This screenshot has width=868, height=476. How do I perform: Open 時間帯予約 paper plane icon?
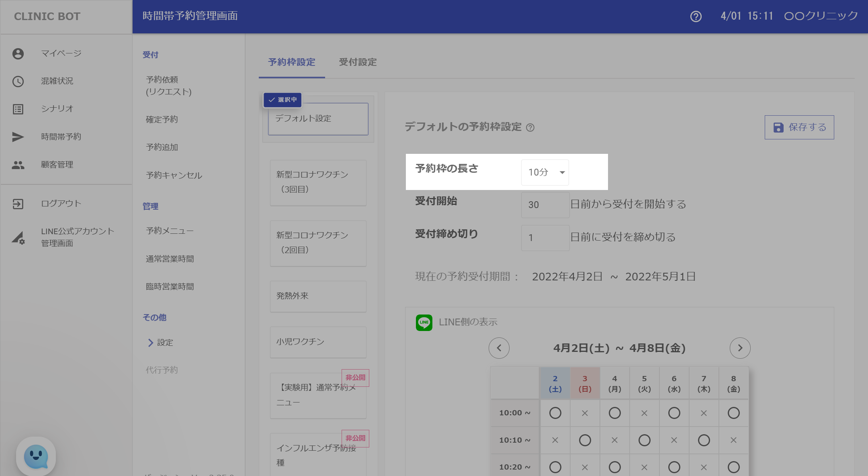(18, 137)
